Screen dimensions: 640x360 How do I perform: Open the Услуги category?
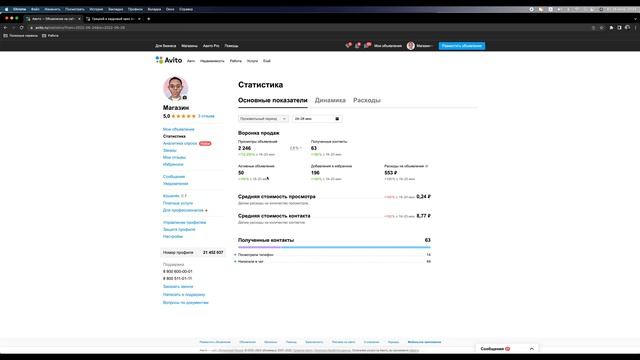[252, 61]
